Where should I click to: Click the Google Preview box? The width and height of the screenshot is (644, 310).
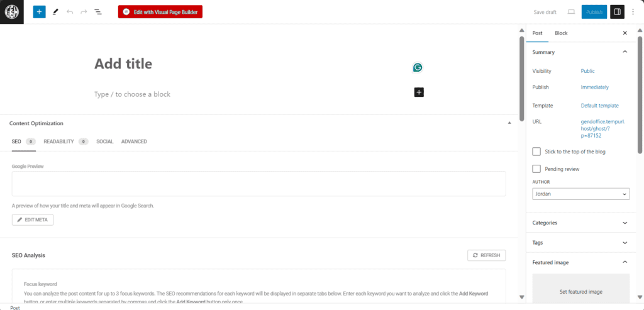pyautogui.click(x=258, y=184)
